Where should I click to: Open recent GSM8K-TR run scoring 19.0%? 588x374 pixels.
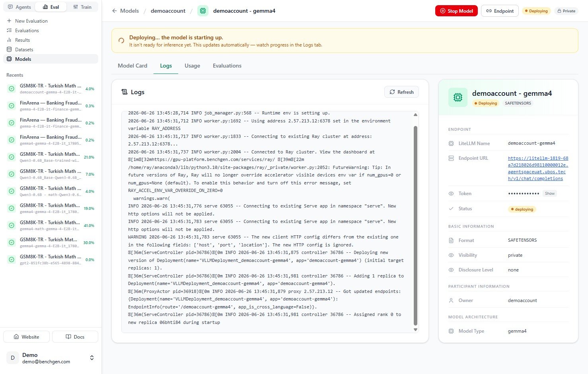point(51,208)
